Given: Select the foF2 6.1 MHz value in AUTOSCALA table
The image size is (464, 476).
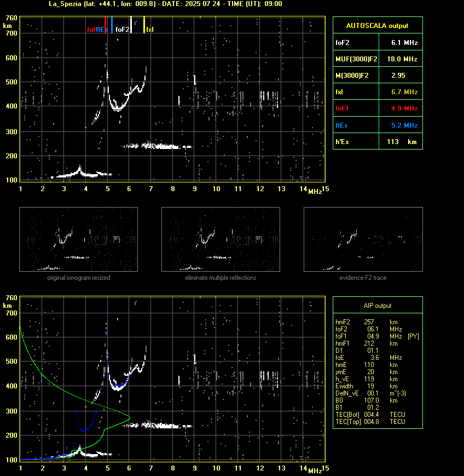Looking at the screenshot, I should point(401,43).
